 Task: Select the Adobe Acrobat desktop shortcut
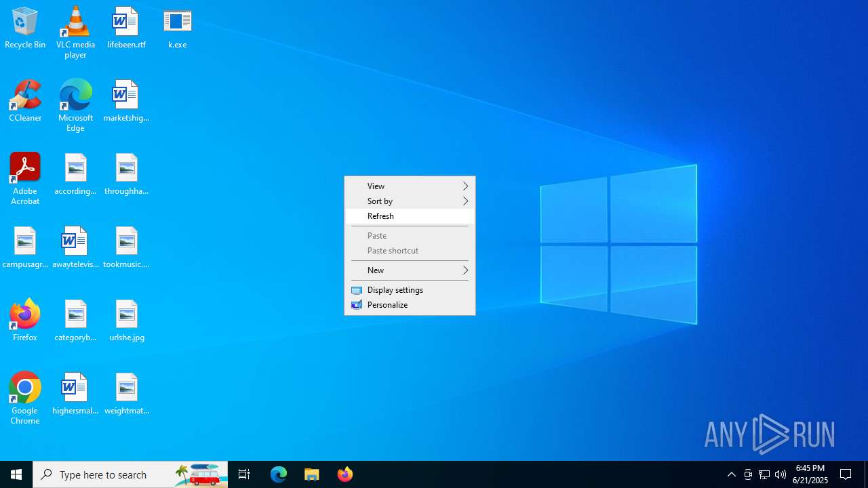25,179
